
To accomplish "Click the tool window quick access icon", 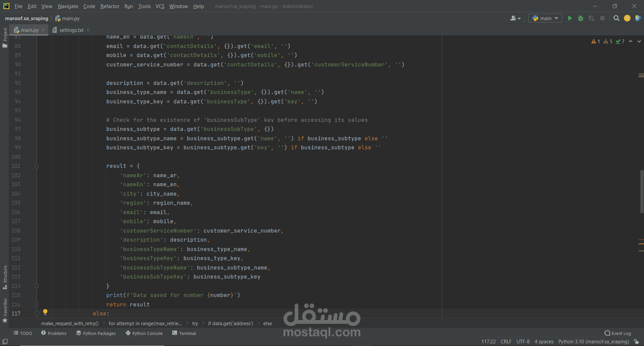I will pyautogui.click(x=5, y=342).
